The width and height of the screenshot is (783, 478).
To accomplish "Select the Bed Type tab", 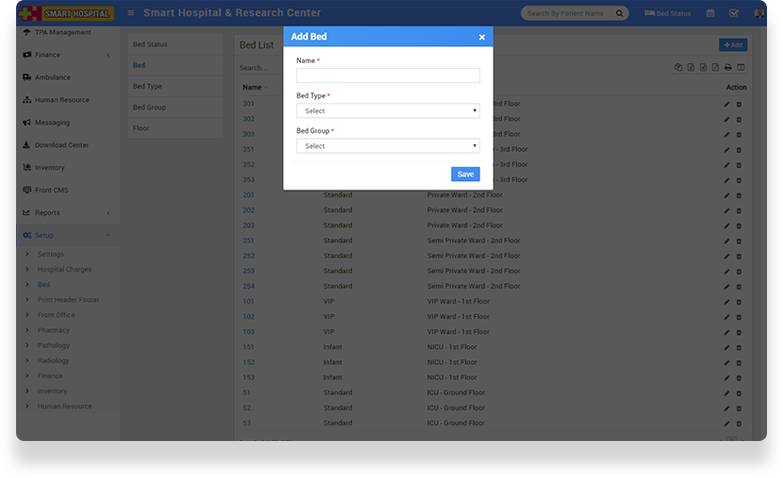I will pyautogui.click(x=147, y=86).
